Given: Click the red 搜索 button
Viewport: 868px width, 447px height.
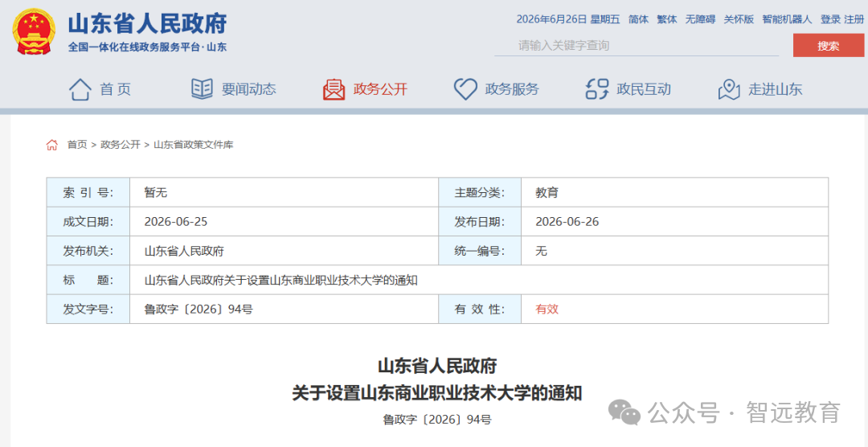Looking at the screenshot, I should point(828,45).
